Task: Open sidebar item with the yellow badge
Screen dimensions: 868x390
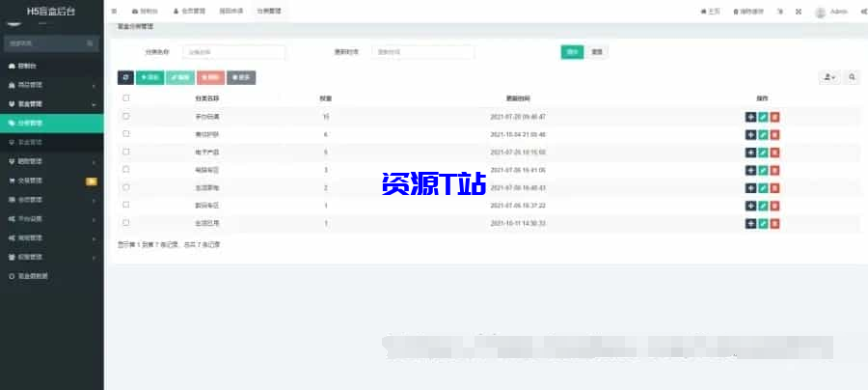Action: pos(51,181)
